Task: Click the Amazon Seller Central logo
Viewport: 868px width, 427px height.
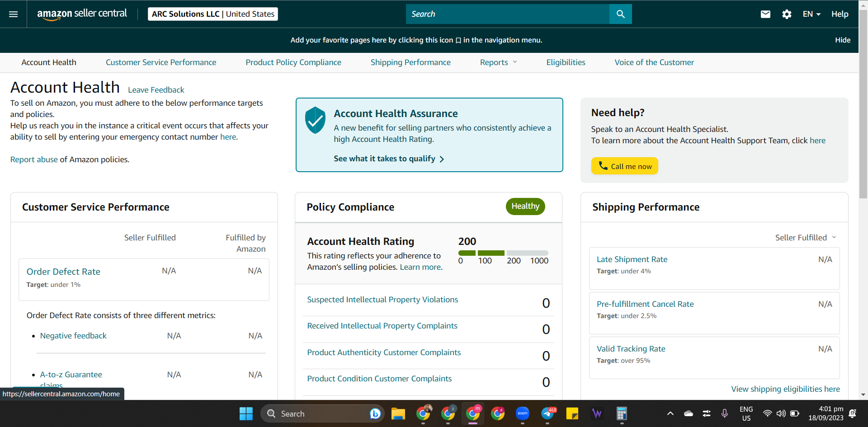Action: 82,14
